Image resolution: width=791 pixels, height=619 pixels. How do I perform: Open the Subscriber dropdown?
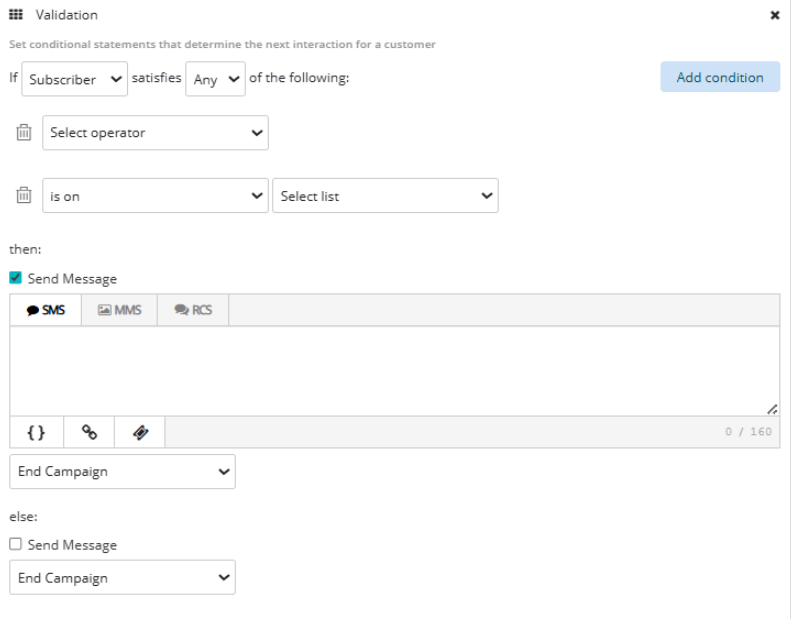coord(75,79)
